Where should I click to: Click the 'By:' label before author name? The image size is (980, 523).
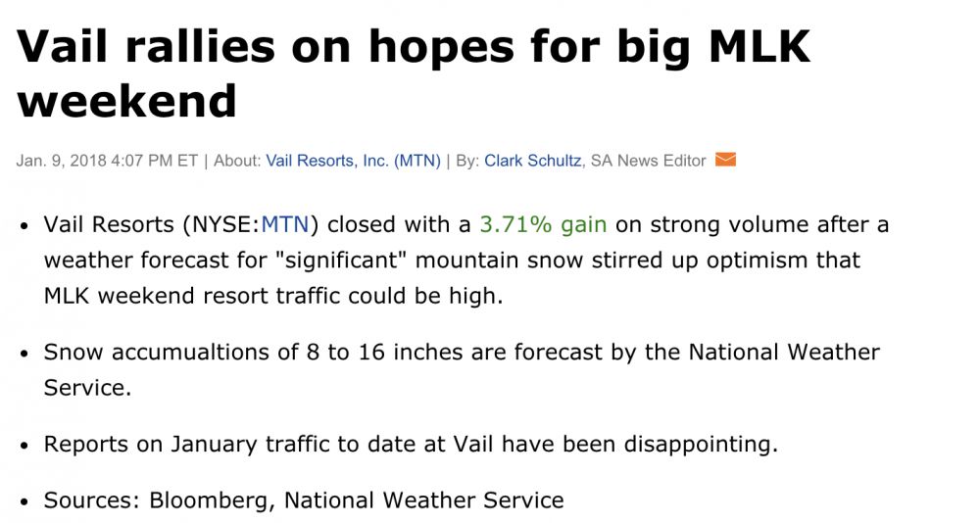(467, 161)
